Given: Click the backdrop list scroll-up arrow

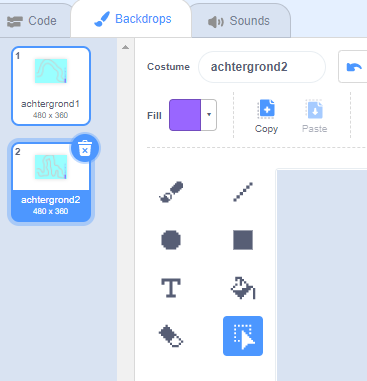Looking at the screenshot, I should (x=126, y=47).
